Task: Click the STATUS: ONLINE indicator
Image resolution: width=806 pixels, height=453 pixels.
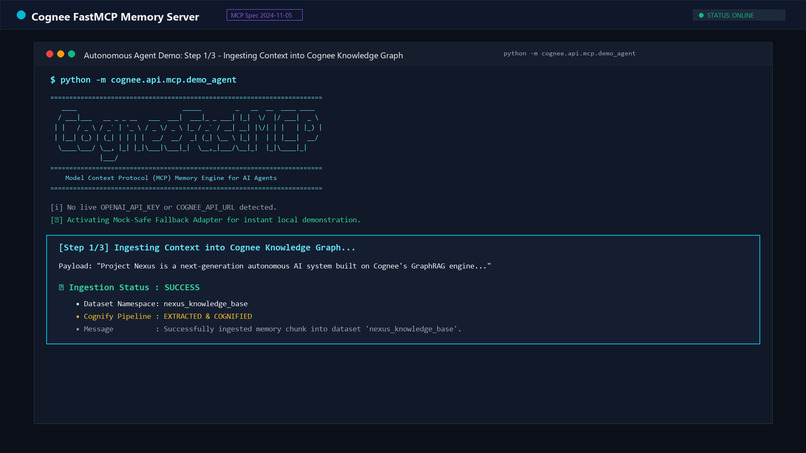Action: tap(739, 15)
